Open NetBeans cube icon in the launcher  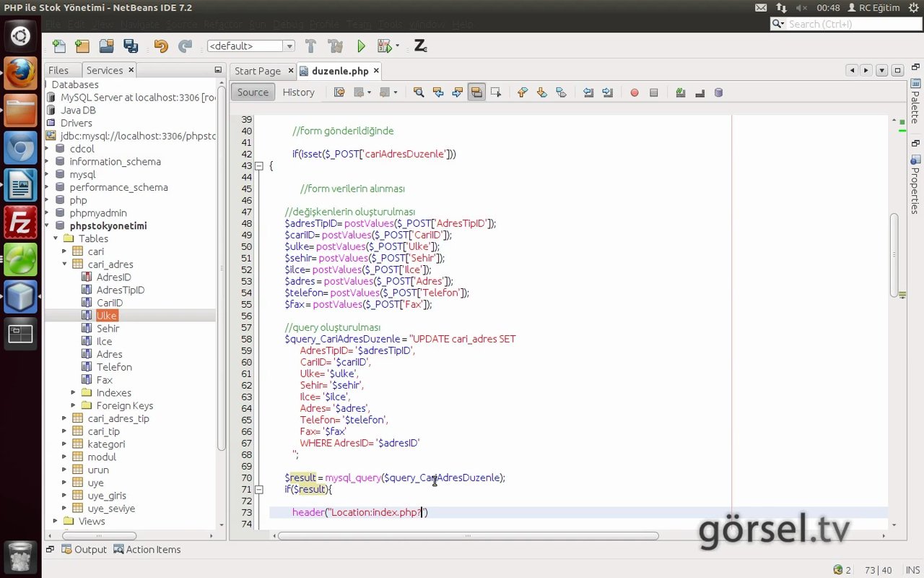(x=20, y=296)
